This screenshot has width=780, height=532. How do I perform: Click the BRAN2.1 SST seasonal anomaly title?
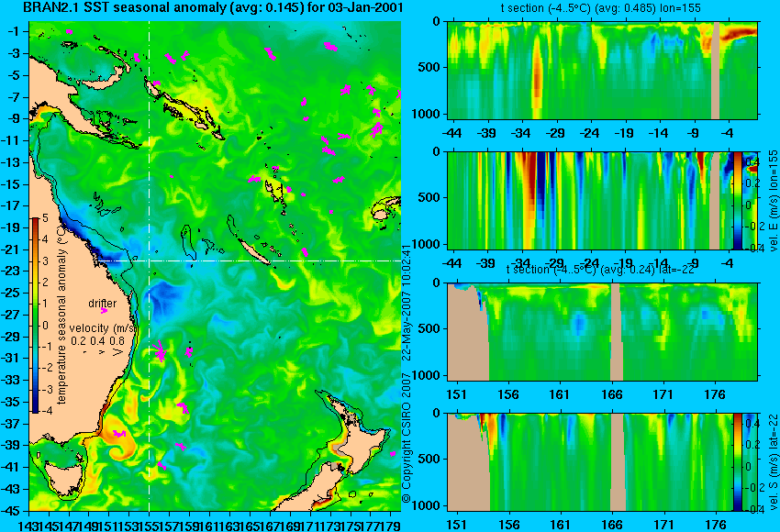pyautogui.click(x=213, y=7)
